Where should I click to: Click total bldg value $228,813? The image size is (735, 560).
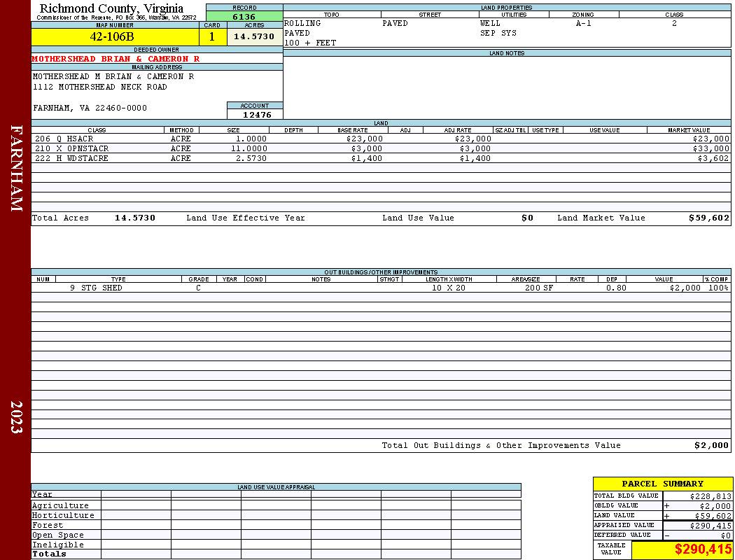710,497
